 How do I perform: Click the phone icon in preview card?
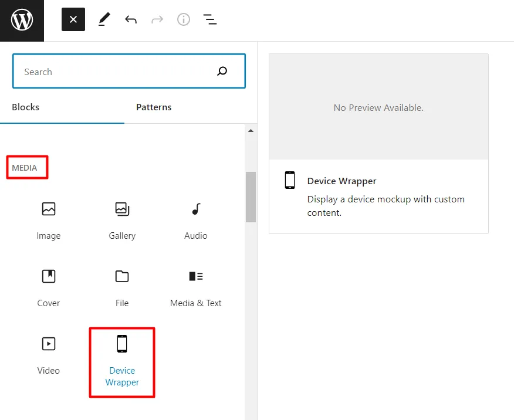coord(290,180)
